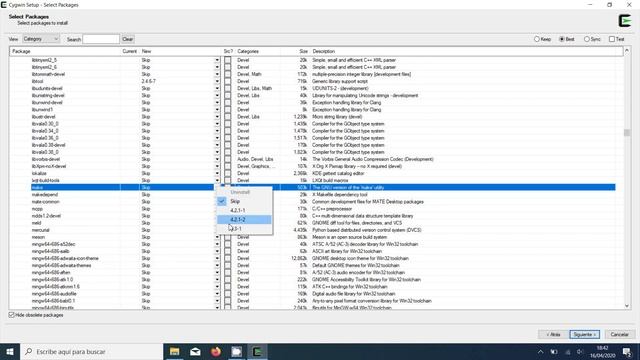Click the Description column header
This screenshot has height=360, width=640.
(467, 51)
